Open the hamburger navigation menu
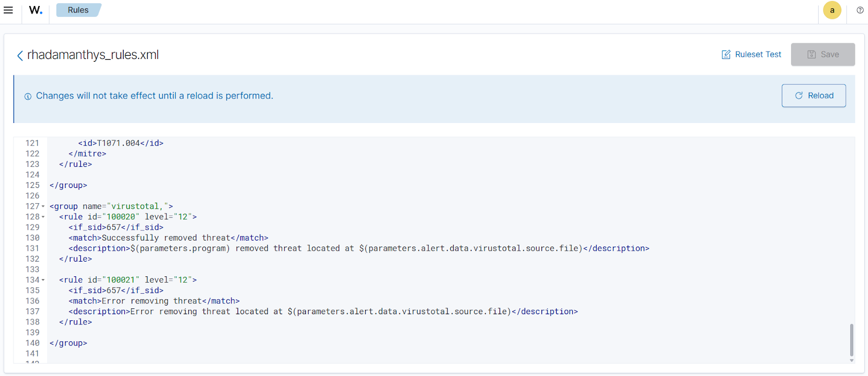The width and height of the screenshot is (868, 376). point(8,10)
